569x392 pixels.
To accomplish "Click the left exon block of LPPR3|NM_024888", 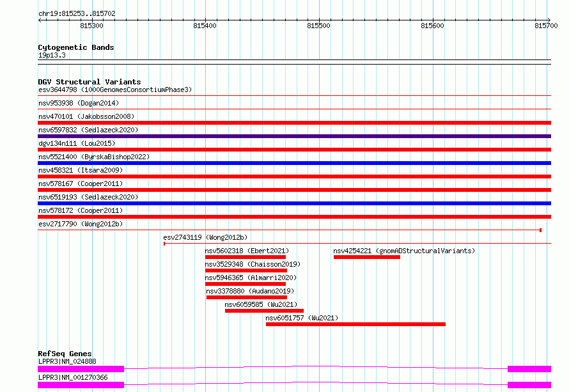I will 81,369.
